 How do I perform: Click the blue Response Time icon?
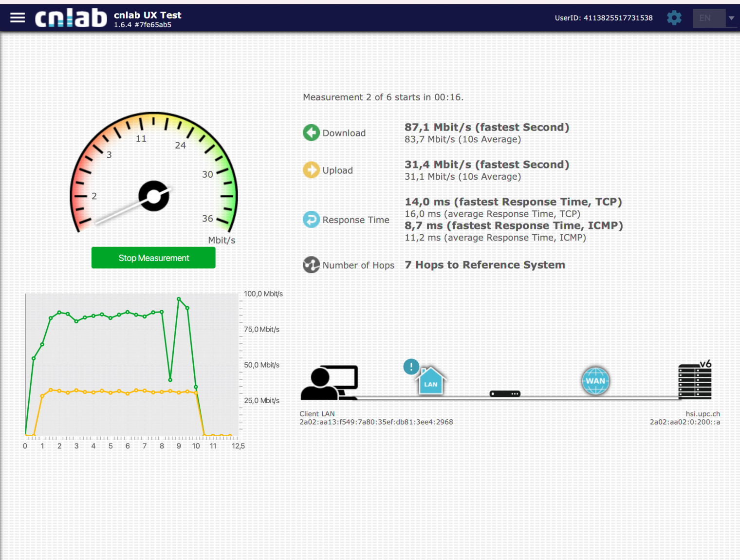[x=311, y=220]
